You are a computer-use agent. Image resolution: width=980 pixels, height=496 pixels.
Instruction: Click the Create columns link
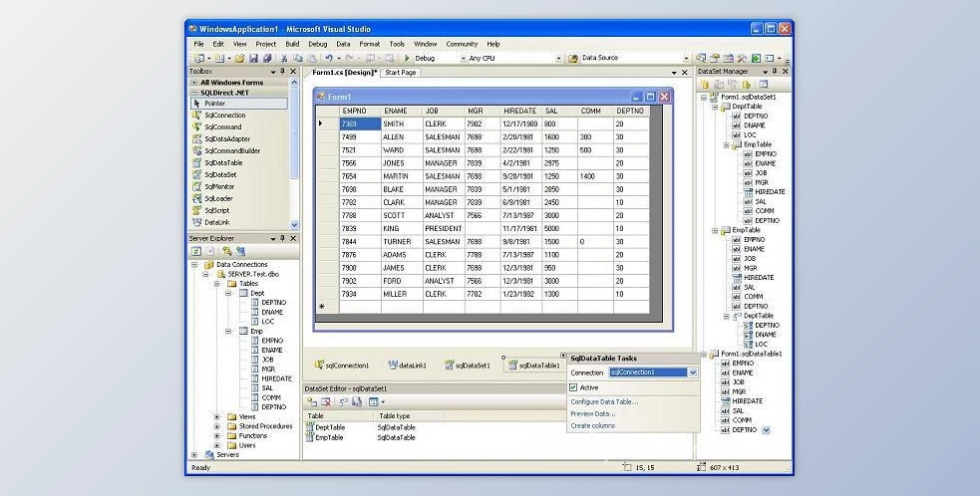point(592,425)
